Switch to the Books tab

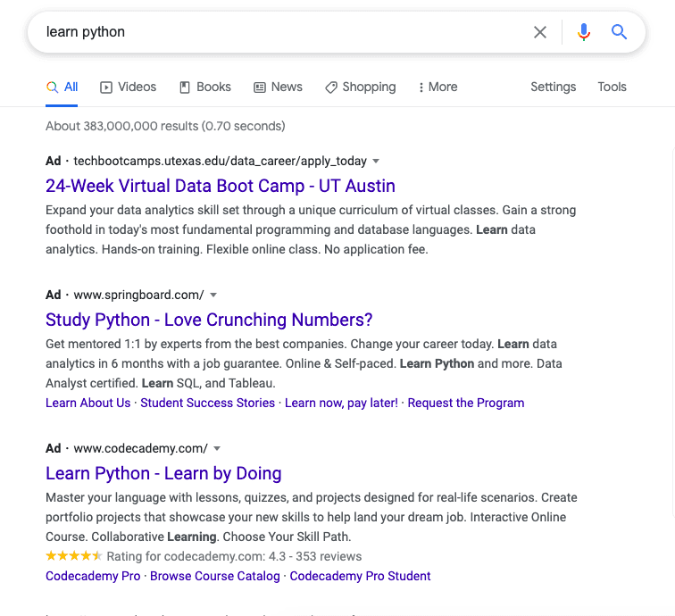click(x=205, y=87)
